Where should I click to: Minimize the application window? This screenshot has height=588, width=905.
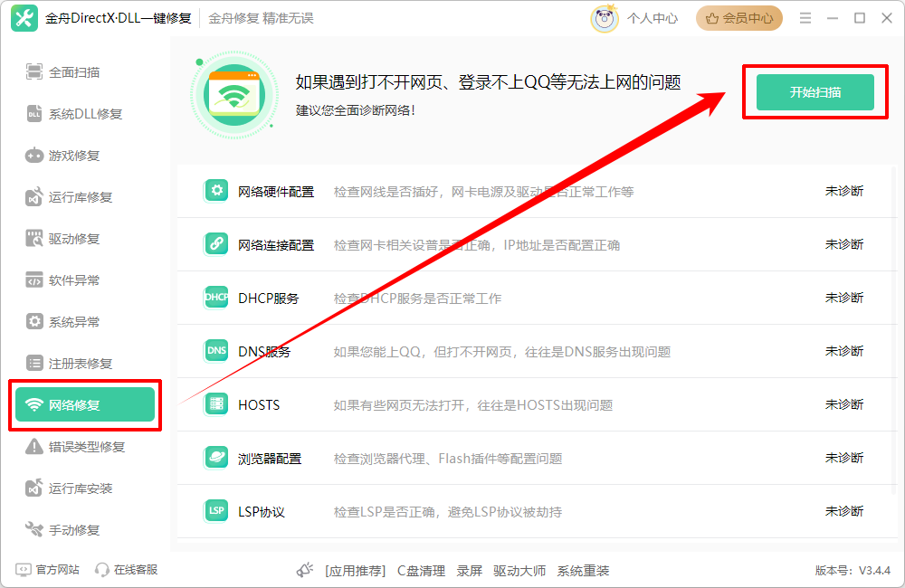click(833, 18)
